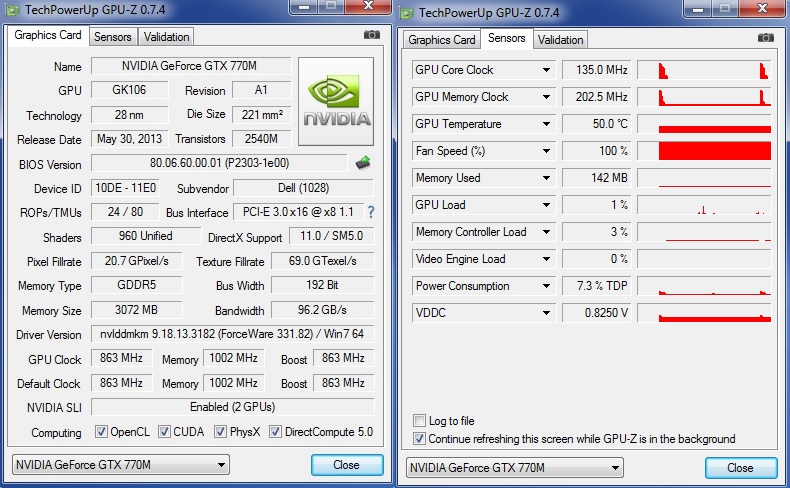Click the NVIDIA SLI Enabled (2 GPUs) field
Image resolution: width=790 pixels, height=488 pixels.
tap(232, 407)
